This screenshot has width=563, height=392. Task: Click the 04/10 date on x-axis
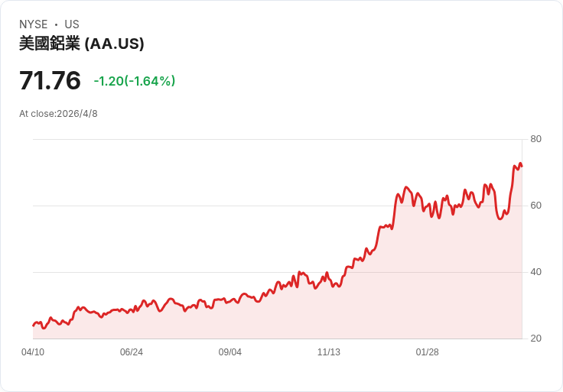(x=33, y=352)
